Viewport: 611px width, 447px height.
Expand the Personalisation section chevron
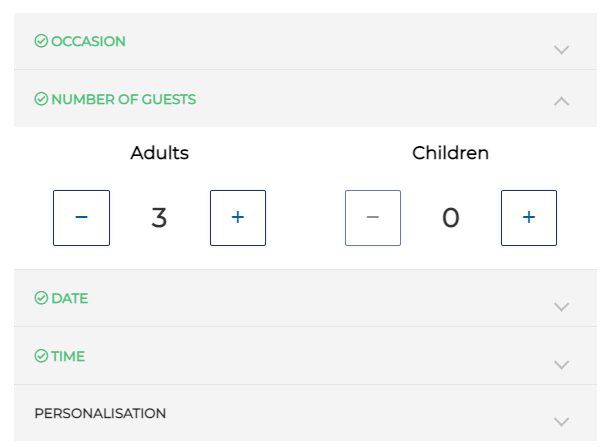point(562,422)
